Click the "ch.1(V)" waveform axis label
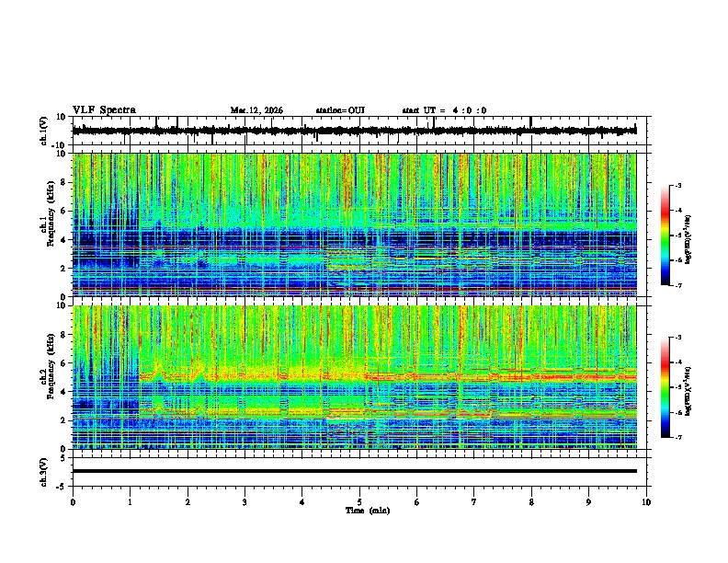 pos(44,131)
